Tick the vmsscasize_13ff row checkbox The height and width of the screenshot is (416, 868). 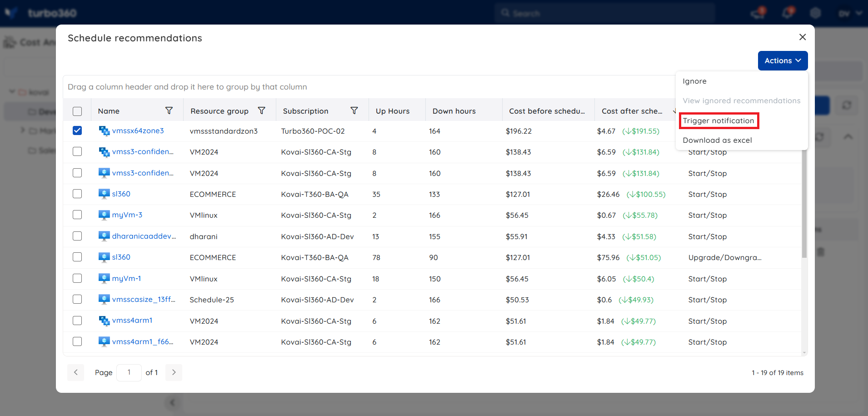pos(77,299)
